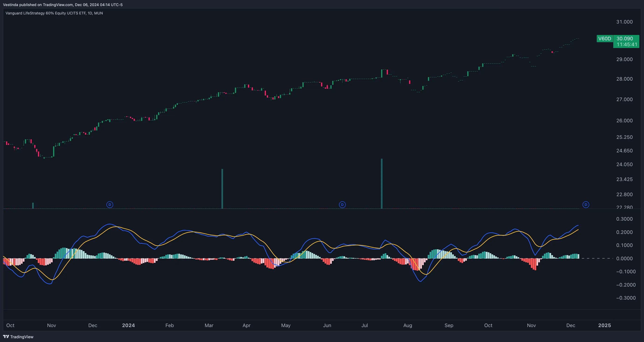Click the current price 30.090 label
This screenshot has height=342, width=644.
[x=625, y=38]
